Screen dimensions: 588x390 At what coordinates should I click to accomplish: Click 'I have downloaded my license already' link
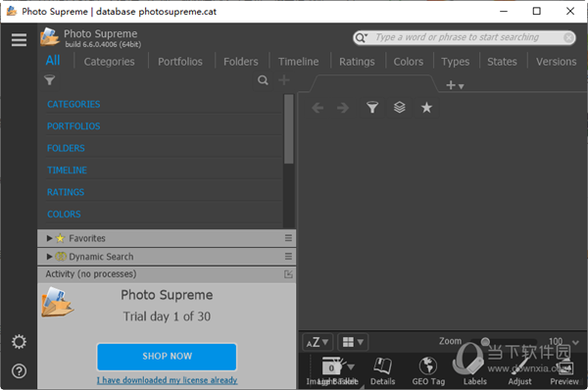(x=167, y=380)
